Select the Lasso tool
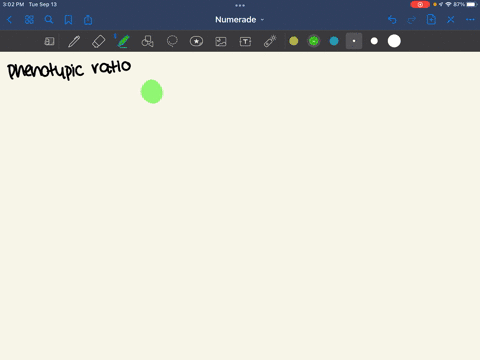Screen dimensions: 480x360 (x=172, y=41)
